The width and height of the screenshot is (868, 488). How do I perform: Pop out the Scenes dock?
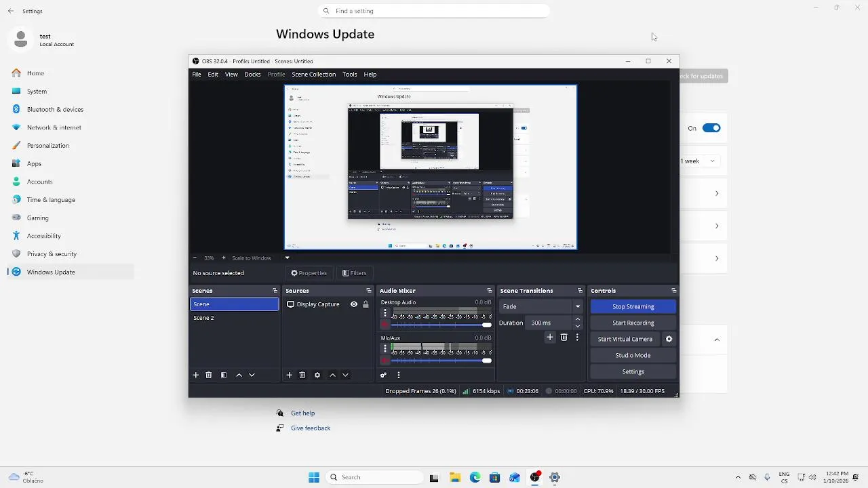275,291
